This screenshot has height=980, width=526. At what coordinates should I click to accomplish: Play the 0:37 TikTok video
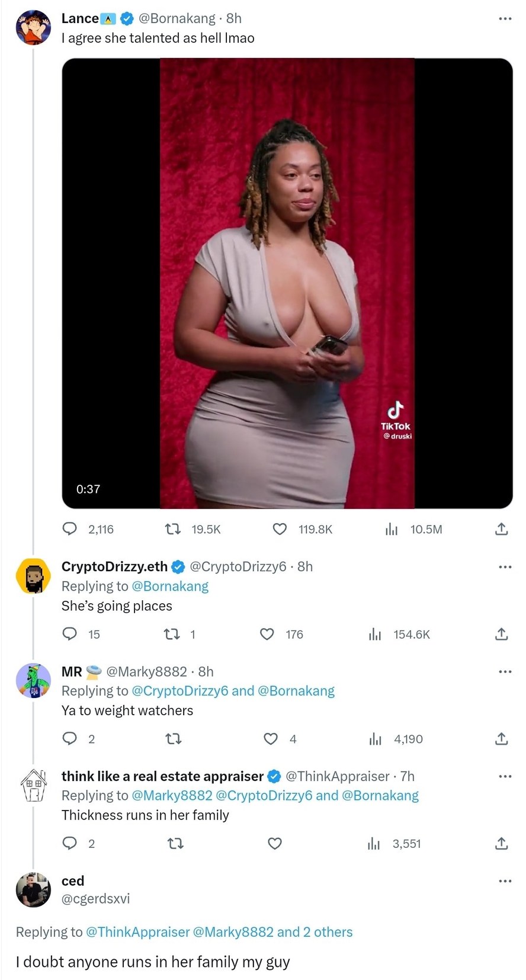click(x=287, y=283)
